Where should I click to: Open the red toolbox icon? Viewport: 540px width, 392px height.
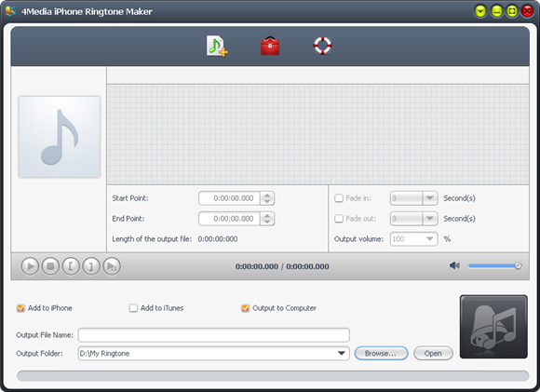[x=270, y=46]
